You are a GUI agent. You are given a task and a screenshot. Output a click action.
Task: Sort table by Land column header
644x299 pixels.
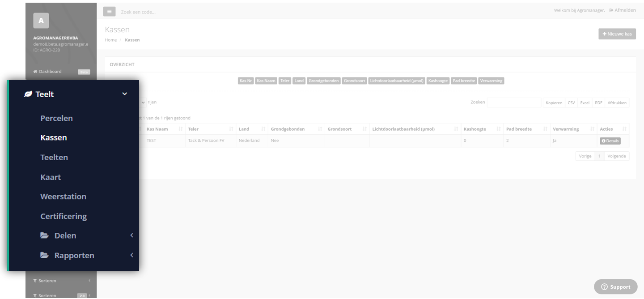tap(252, 129)
